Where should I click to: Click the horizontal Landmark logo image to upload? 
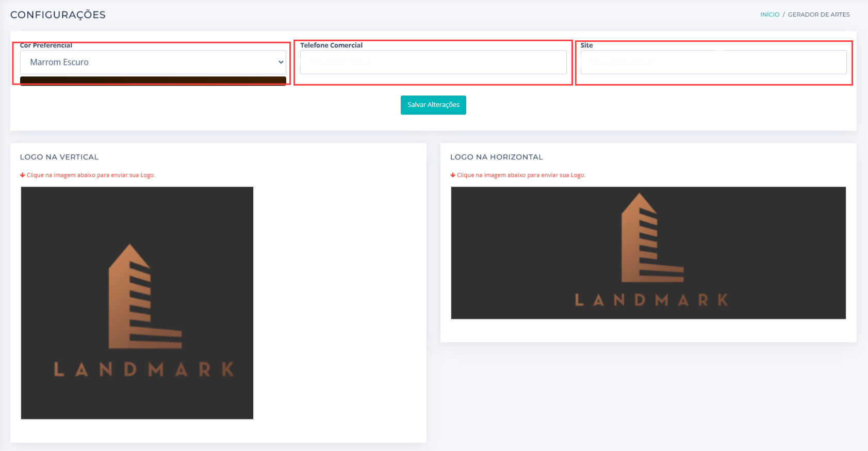coord(648,253)
